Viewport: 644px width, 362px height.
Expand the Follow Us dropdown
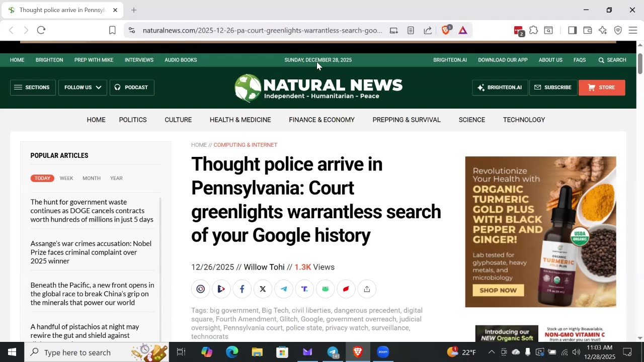[x=83, y=87]
